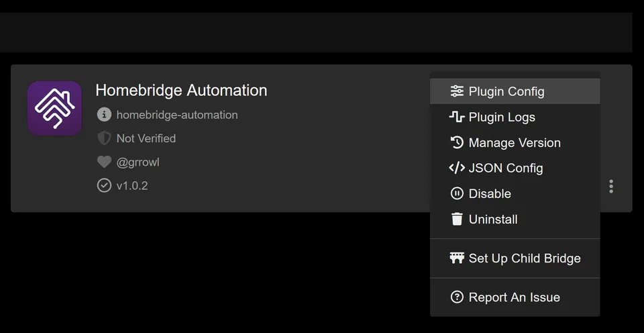This screenshot has height=333, width=644.
Task: Click the Not Verified status text
Action: pos(146,138)
